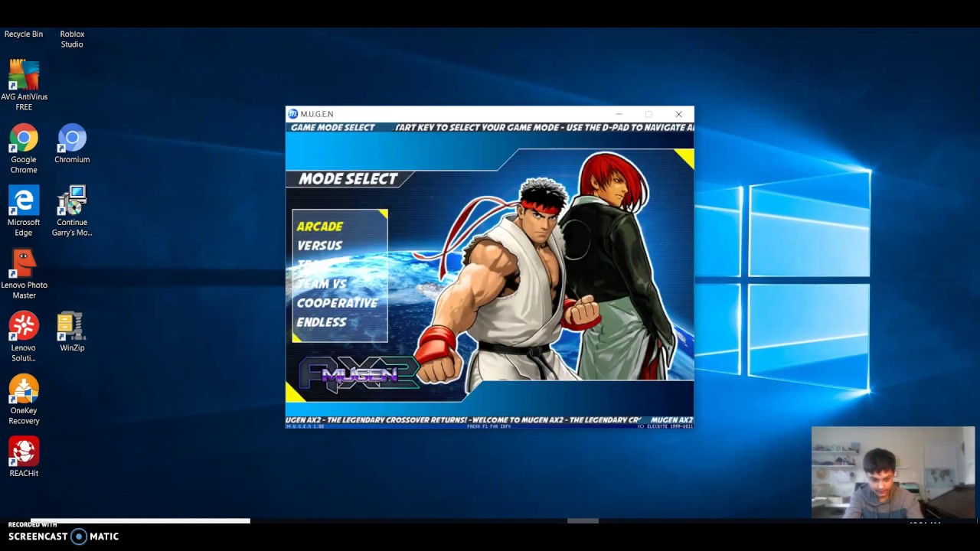Click the Roblox Studio desktop label
The height and width of the screenshot is (551, 980).
[72, 39]
